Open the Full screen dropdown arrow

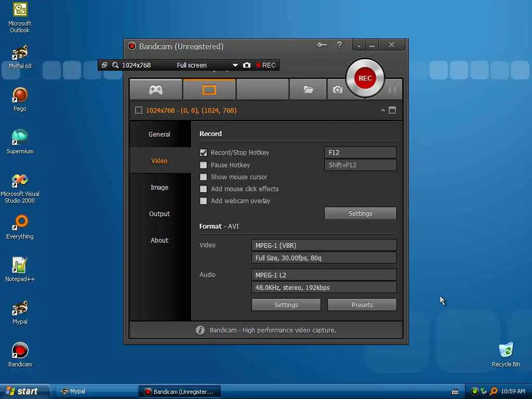coord(235,65)
